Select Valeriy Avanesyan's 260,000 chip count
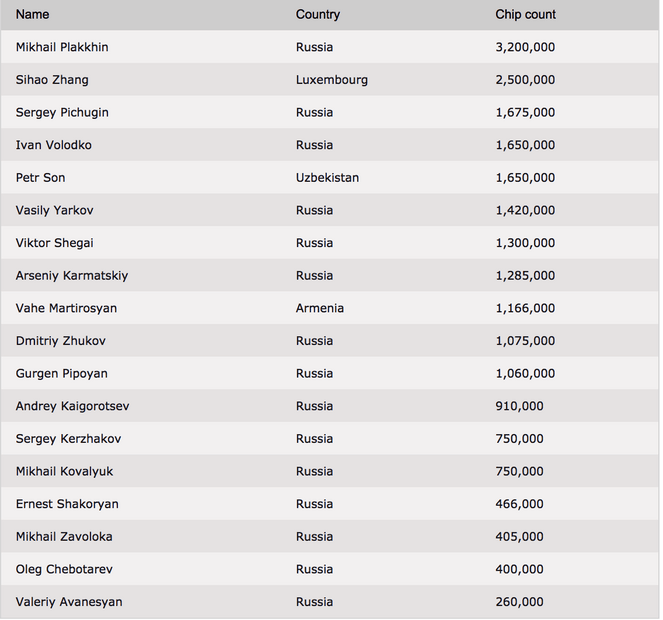Image resolution: width=663 pixels, height=620 pixels. click(519, 602)
